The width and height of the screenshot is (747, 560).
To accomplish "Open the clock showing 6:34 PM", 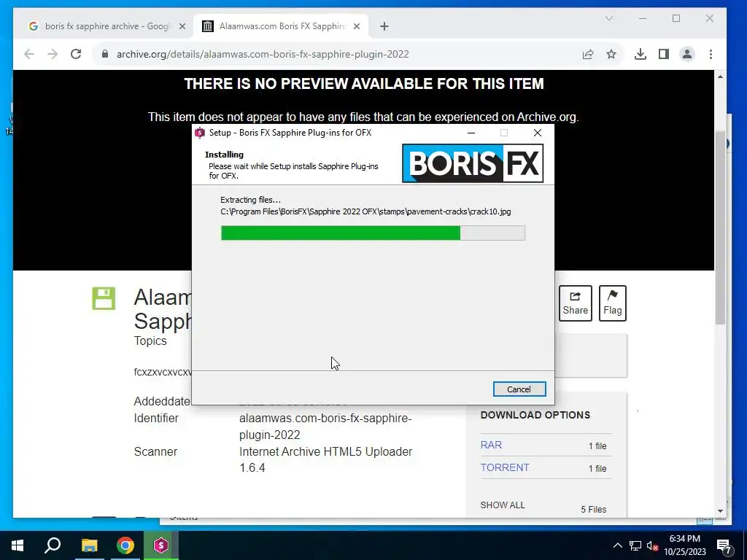I will tap(685, 545).
